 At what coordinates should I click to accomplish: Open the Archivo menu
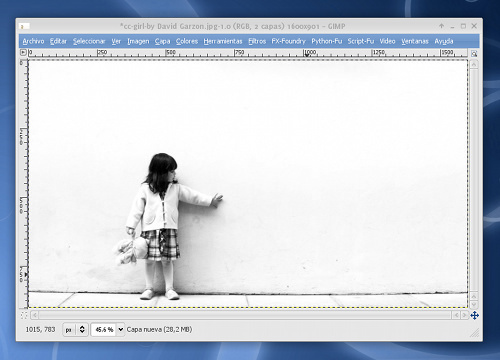(x=33, y=41)
